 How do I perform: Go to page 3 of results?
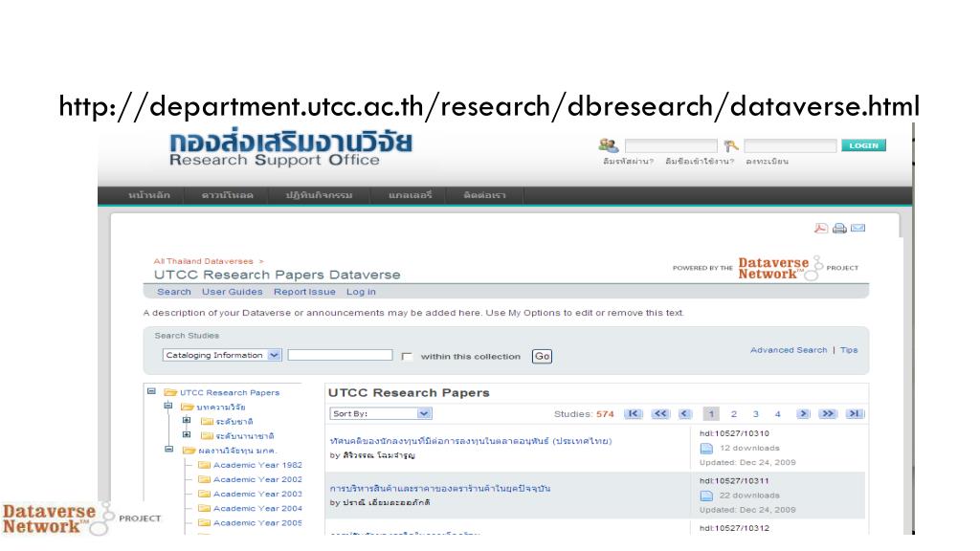756,413
